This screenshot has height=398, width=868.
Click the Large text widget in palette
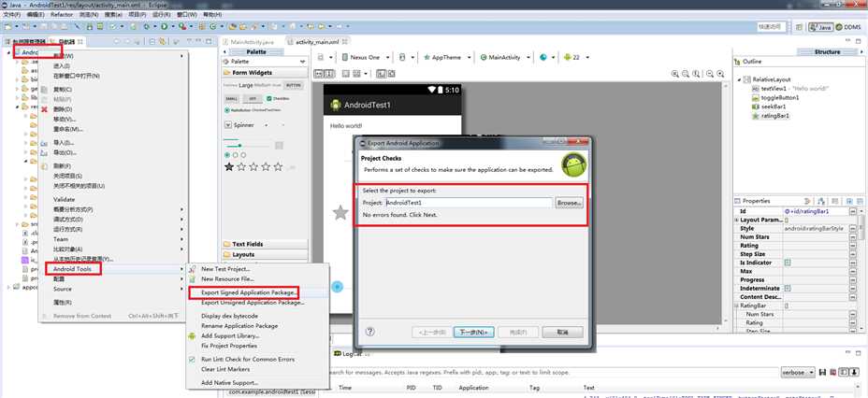tap(246, 85)
